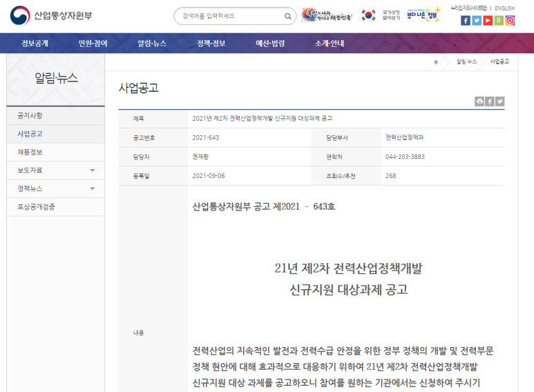Image resolution: width=534 pixels, height=392 pixels.
Task: Expand 정책뉴스 sidebar arrow
Action: tap(93, 188)
